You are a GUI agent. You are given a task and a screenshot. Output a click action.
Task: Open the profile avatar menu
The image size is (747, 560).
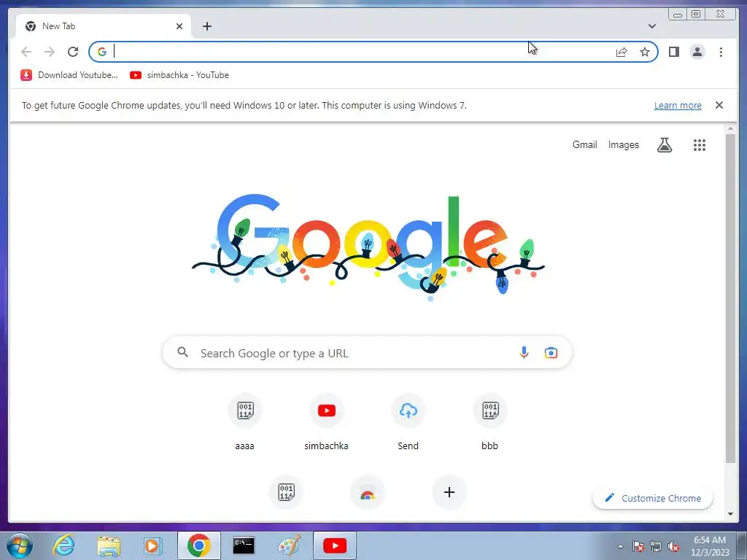(x=697, y=52)
